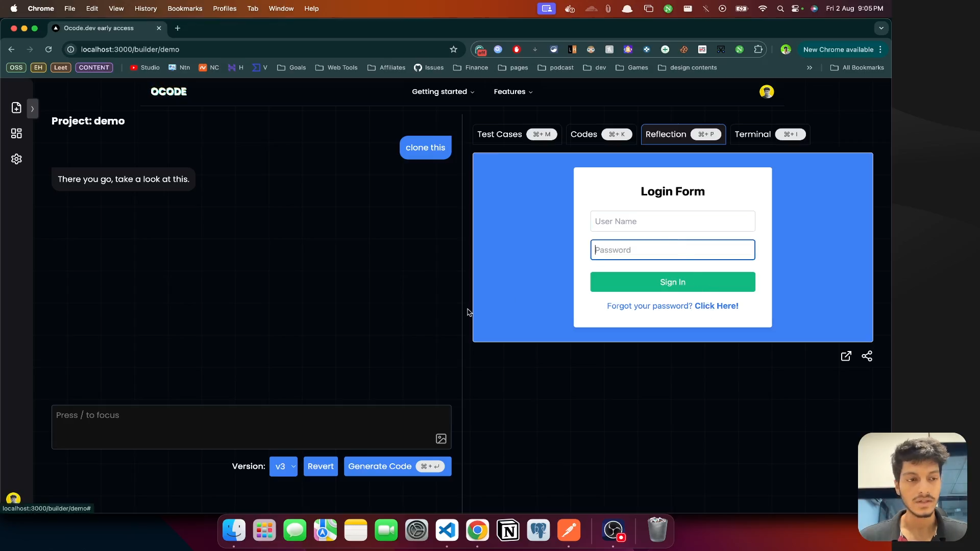Click the User Name input field
Image resolution: width=980 pixels, height=551 pixels.
tap(672, 221)
